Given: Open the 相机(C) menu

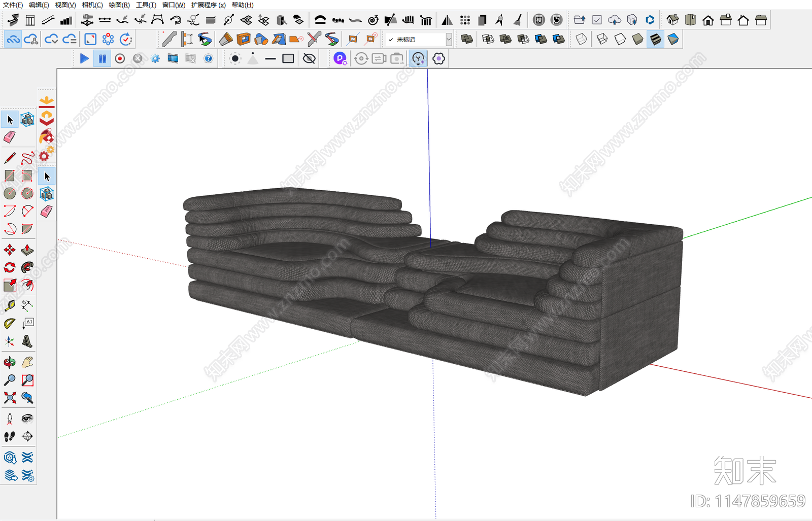Looking at the screenshot, I should click(92, 5).
